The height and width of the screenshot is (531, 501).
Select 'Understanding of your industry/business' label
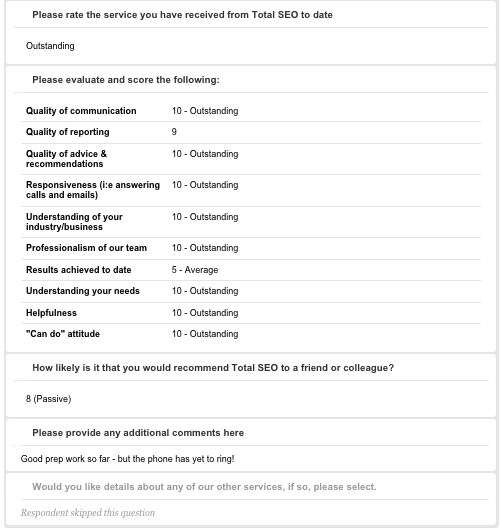tap(74, 222)
